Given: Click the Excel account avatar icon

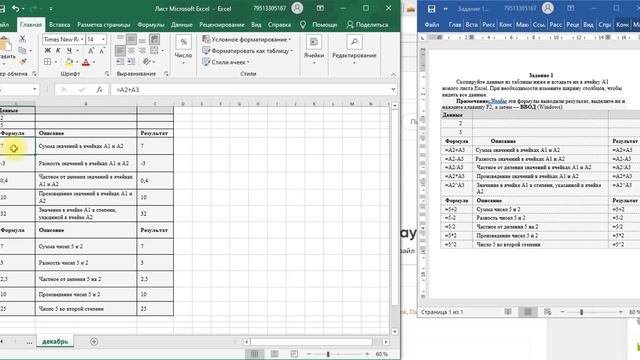Looking at the screenshot, I should [x=297, y=8].
